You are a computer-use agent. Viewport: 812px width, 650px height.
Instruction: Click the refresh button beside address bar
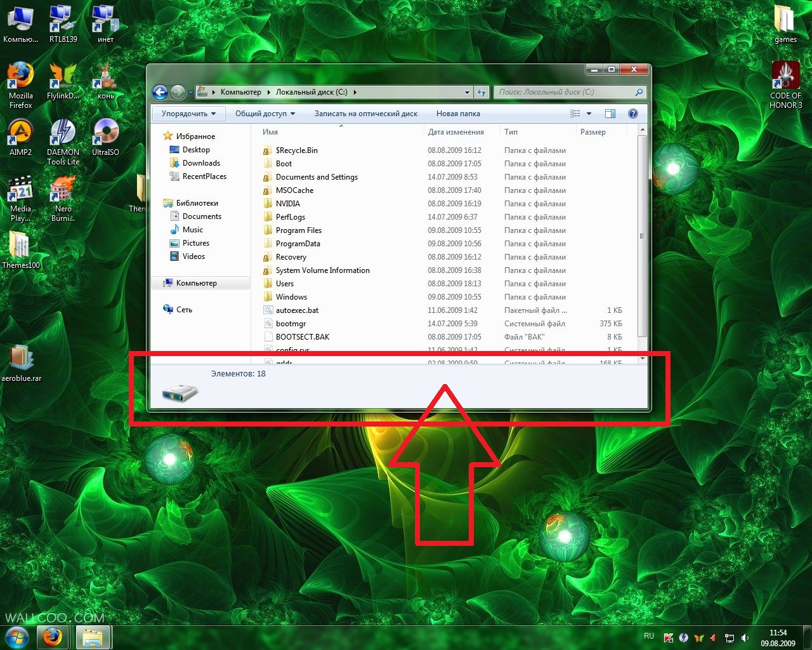[x=481, y=93]
